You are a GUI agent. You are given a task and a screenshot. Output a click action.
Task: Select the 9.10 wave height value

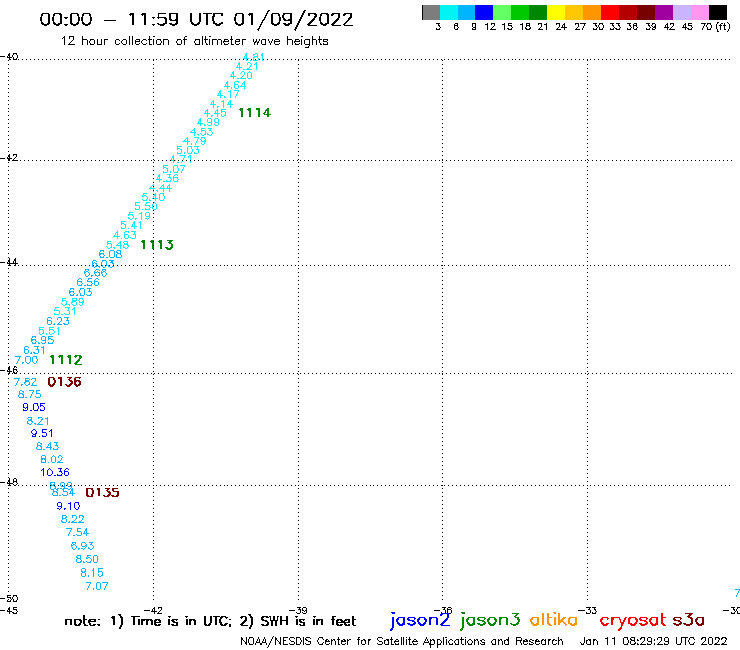pyautogui.click(x=68, y=506)
